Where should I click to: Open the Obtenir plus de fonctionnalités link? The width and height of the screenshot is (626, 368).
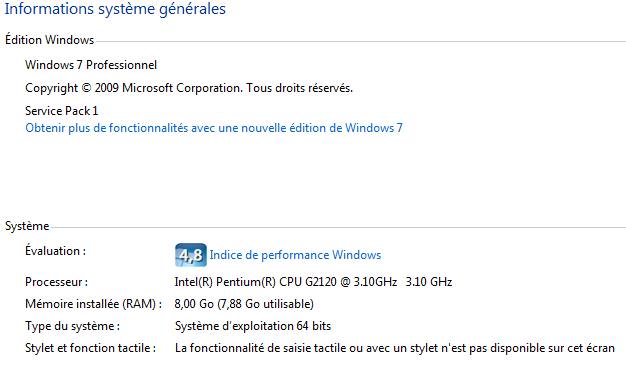214,128
